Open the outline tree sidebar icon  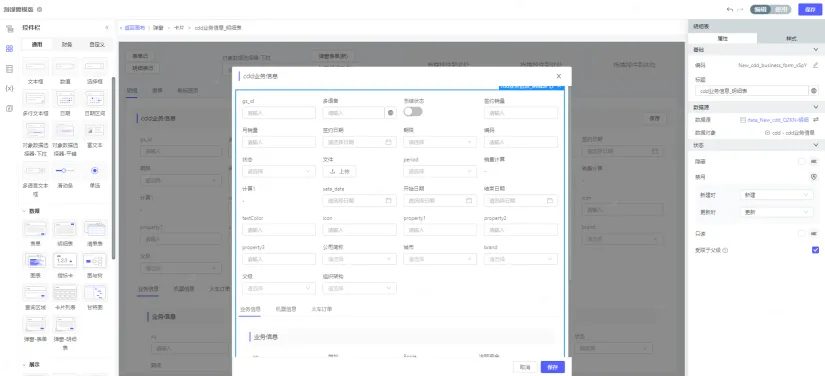9,28
